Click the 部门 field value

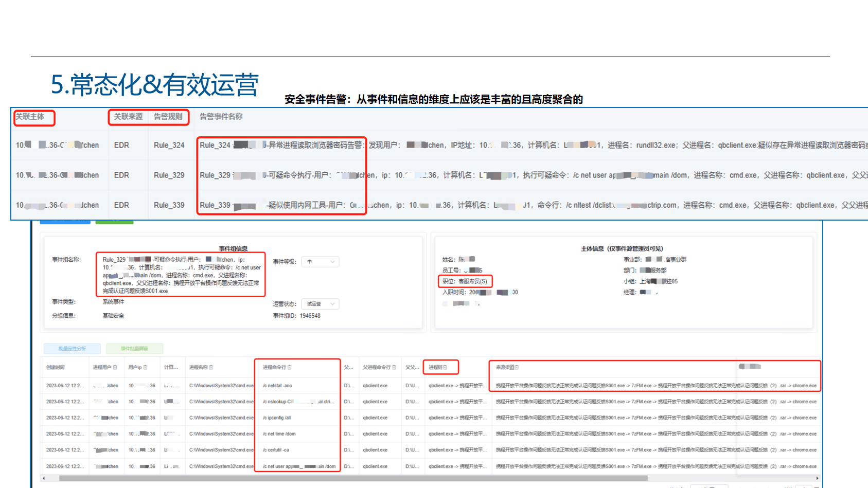pos(653,270)
